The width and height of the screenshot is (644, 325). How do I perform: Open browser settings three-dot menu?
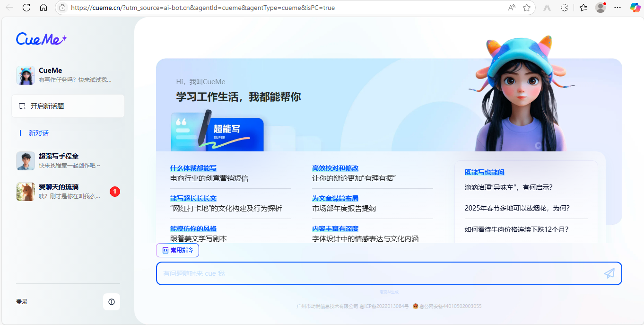618,8
